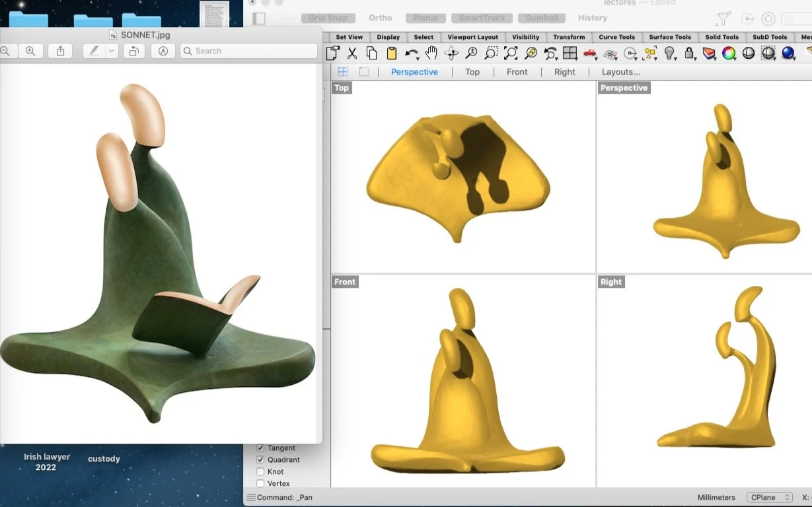Click the blue render sphere icon
Screen dimensions: 812x507
[x=789, y=53]
